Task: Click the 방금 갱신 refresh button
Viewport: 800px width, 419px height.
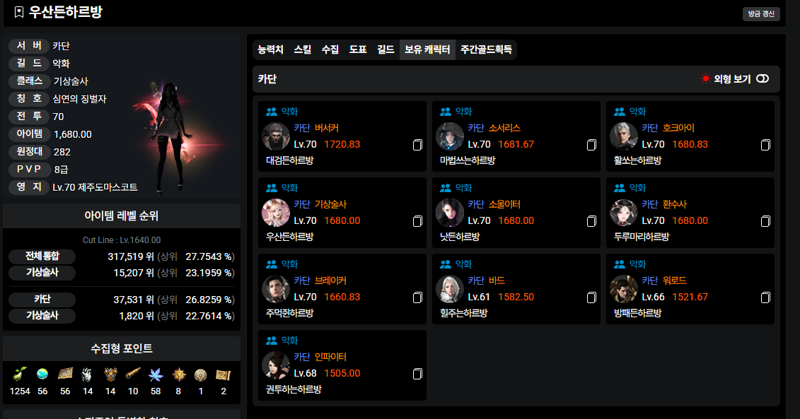Action: point(761,14)
